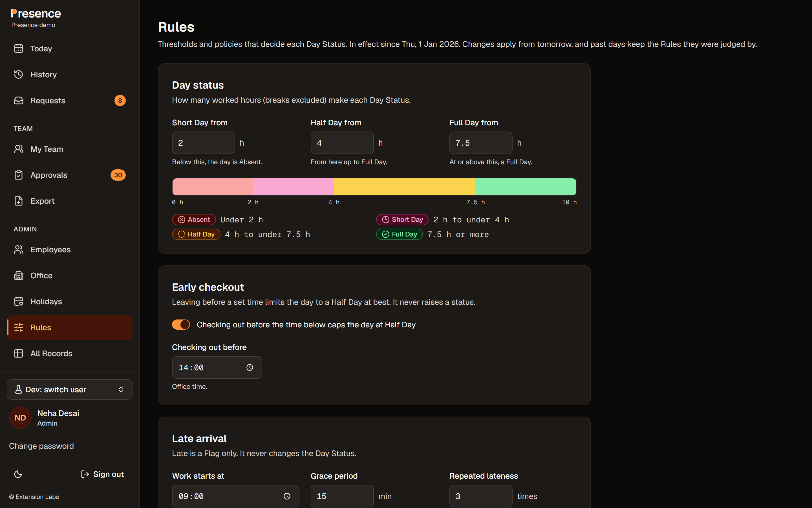Disable the early checkout Half Day cap toggle

181,325
